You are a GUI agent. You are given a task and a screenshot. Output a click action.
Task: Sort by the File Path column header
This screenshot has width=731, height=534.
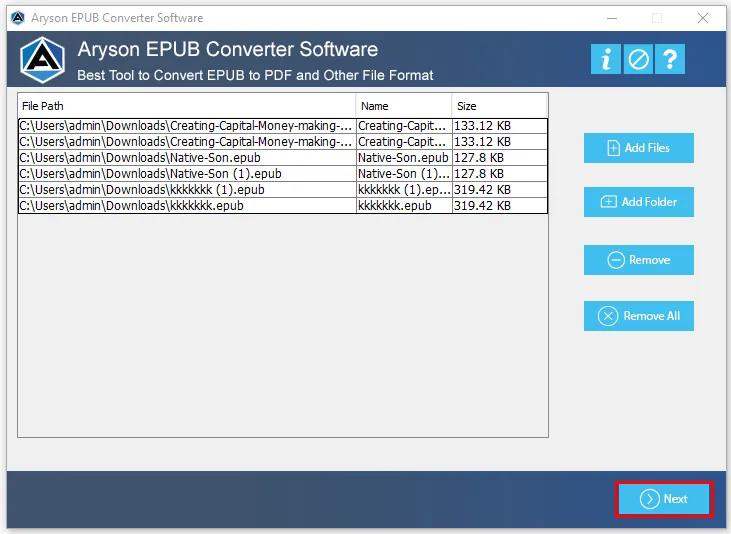point(187,106)
